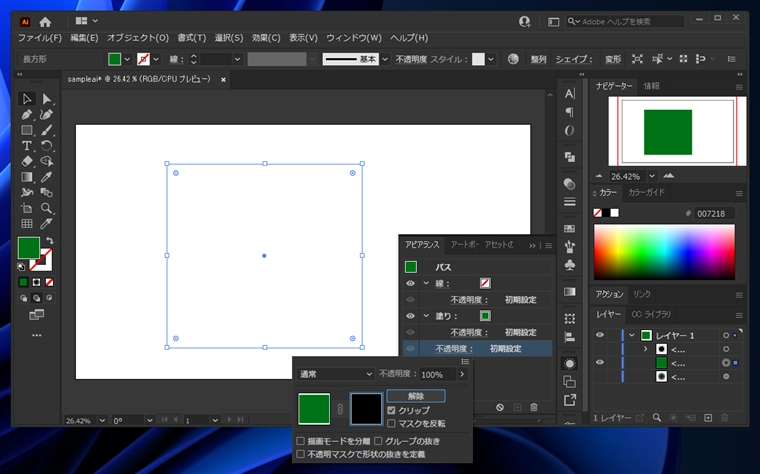Open the blend mode 通常 dropdown
760x474 pixels.
(x=335, y=374)
